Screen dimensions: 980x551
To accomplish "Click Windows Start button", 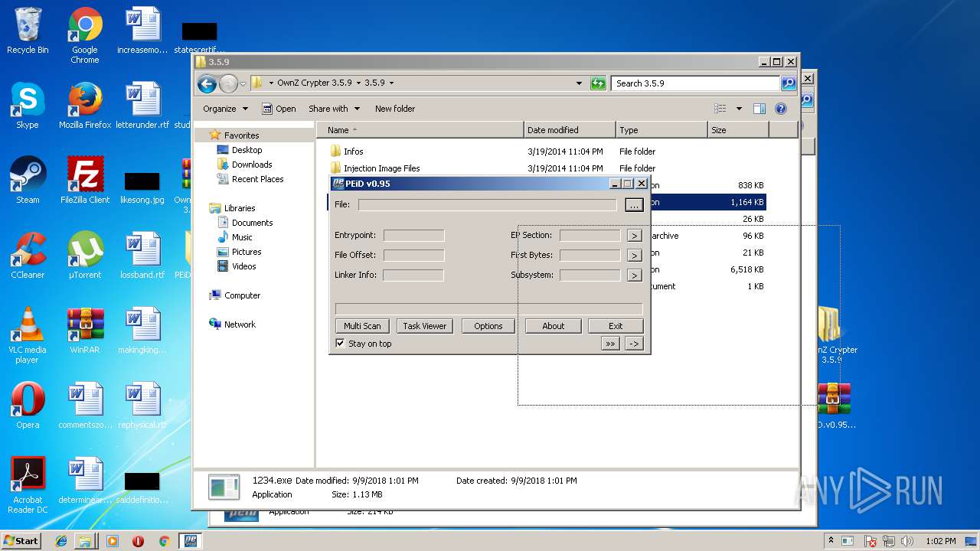I will tap(21, 541).
